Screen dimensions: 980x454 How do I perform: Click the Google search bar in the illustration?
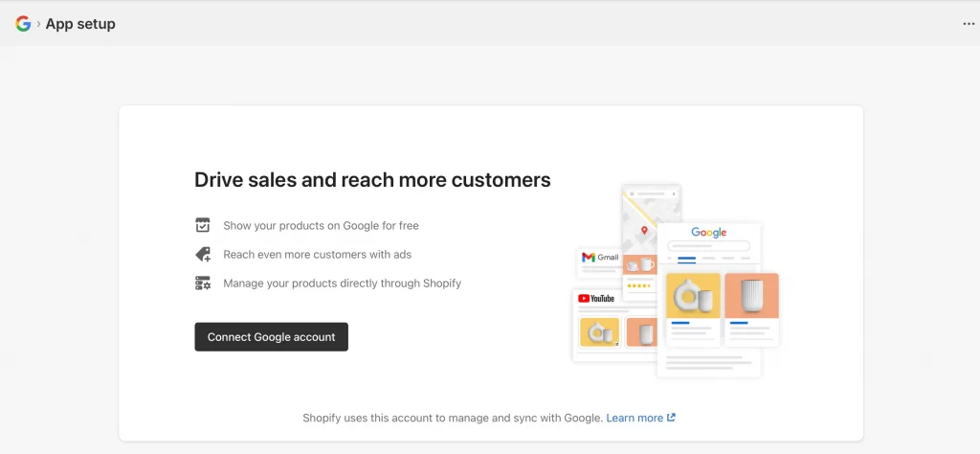coord(708,246)
